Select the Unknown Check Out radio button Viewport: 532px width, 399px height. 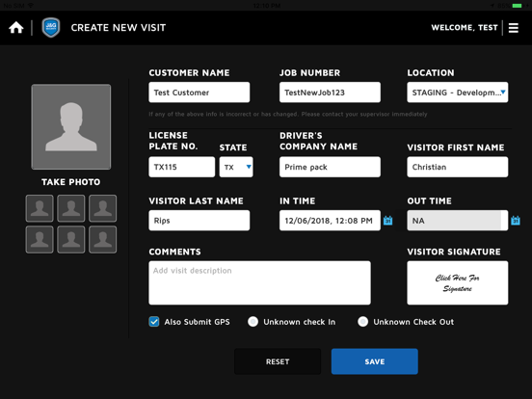click(x=362, y=322)
